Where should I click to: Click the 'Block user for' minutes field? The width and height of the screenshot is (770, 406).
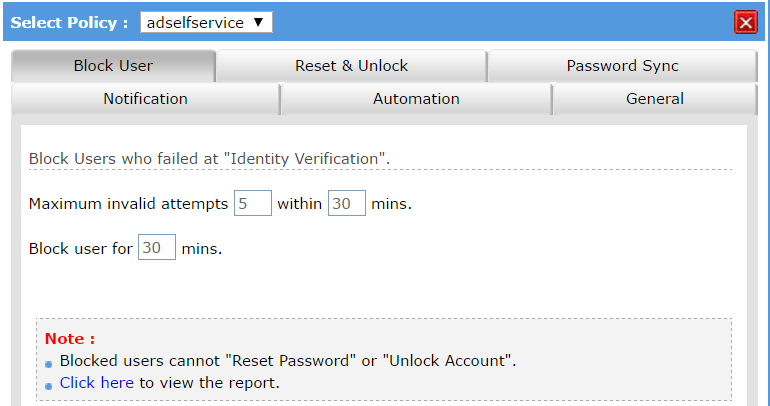click(157, 248)
